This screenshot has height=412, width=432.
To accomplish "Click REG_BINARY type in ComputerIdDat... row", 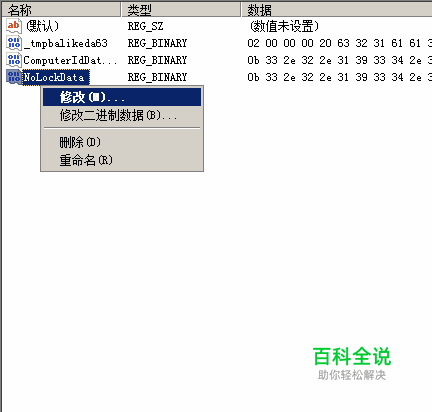I will 157,60.
